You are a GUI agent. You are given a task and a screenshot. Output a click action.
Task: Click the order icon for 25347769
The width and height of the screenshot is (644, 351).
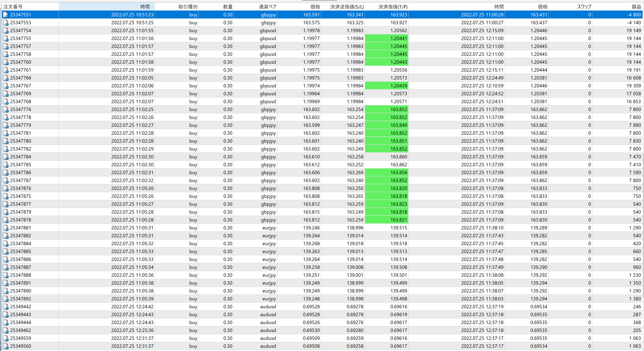pos(5,94)
